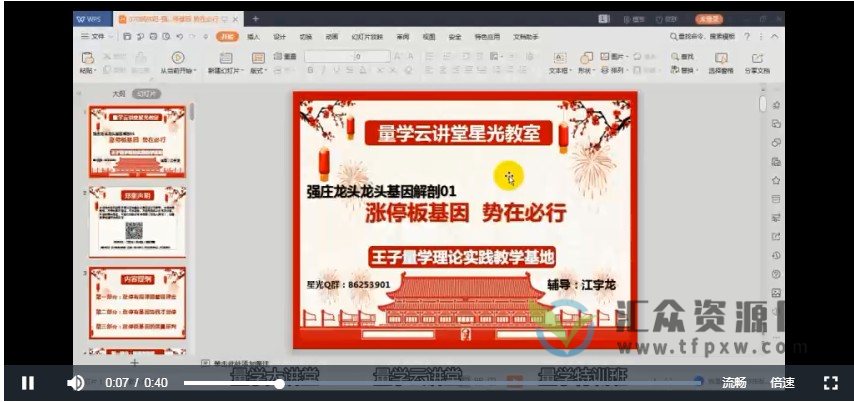This screenshot has height=402, width=854.
Task: Switch to the 视图 ribbon tab
Action: tap(429, 37)
